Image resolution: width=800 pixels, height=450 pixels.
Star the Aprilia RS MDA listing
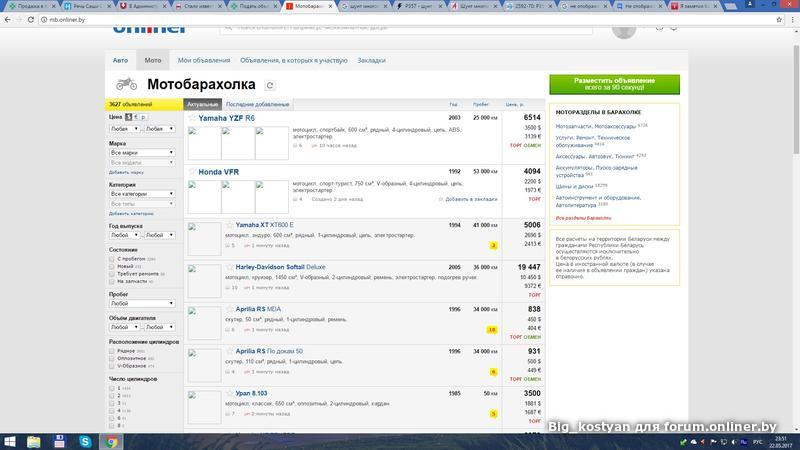tap(230, 309)
